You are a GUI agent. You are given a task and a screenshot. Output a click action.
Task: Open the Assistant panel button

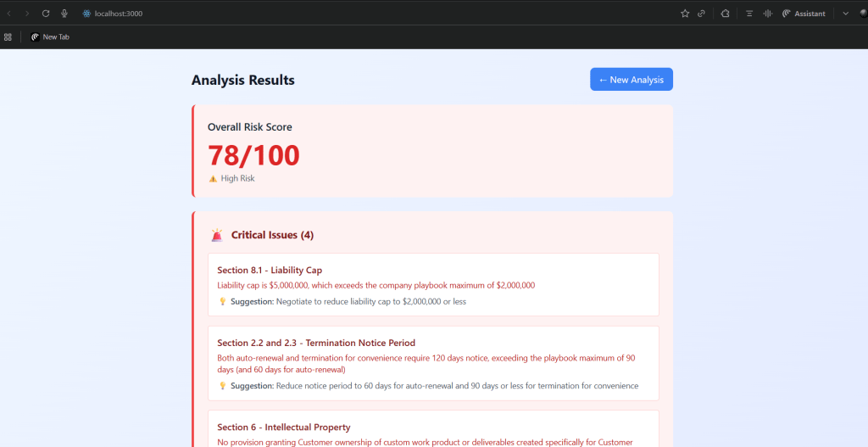point(804,14)
